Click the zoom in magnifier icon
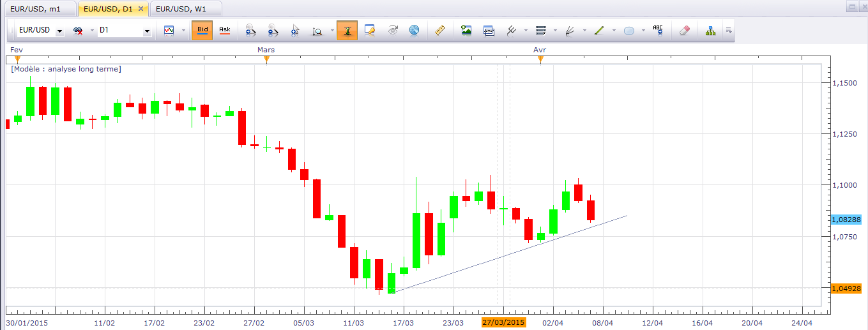Image resolution: width=868 pixels, height=330 pixels. pyautogui.click(x=250, y=30)
